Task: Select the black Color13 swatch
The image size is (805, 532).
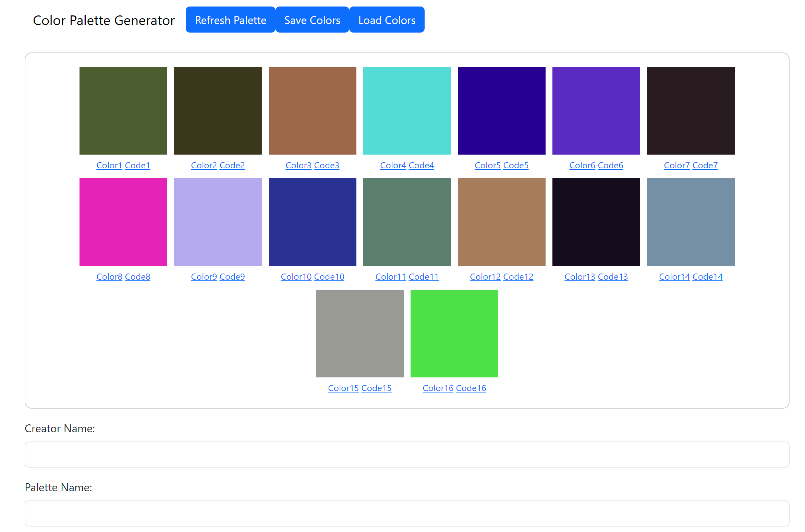Action: pyautogui.click(x=596, y=222)
